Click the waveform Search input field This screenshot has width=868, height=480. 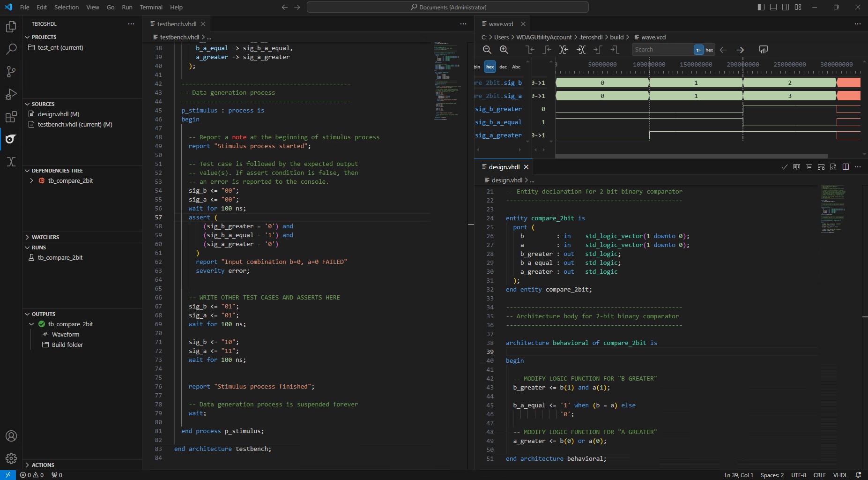coord(662,50)
